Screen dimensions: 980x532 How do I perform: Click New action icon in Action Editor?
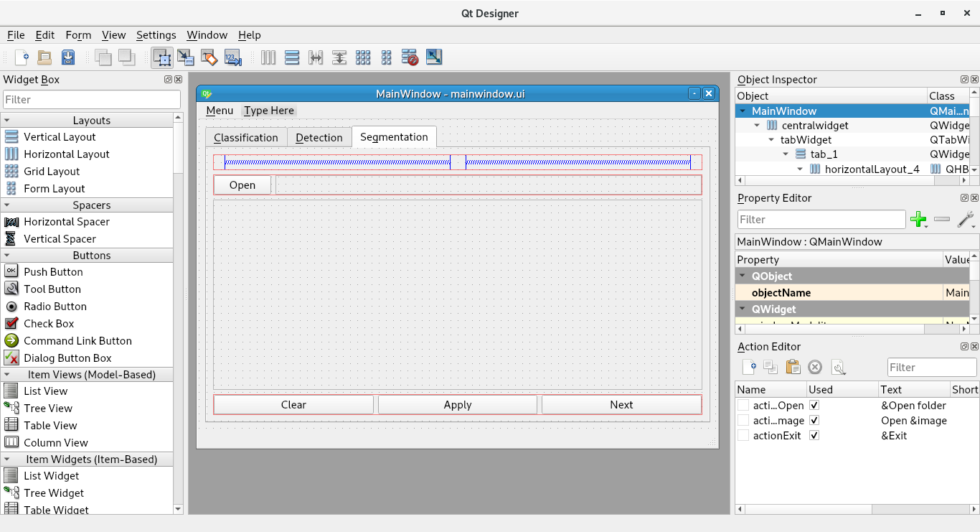pos(749,368)
